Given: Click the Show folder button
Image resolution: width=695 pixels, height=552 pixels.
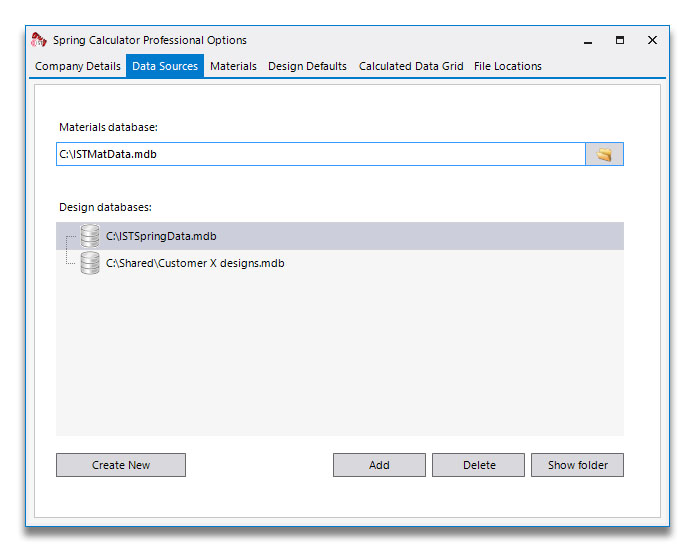Looking at the screenshot, I should pyautogui.click(x=577, y=465).
